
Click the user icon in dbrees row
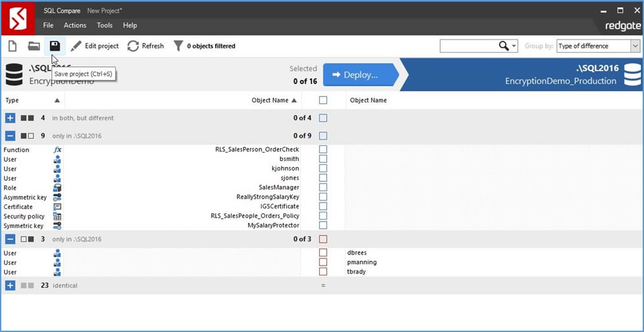[57, 253]
